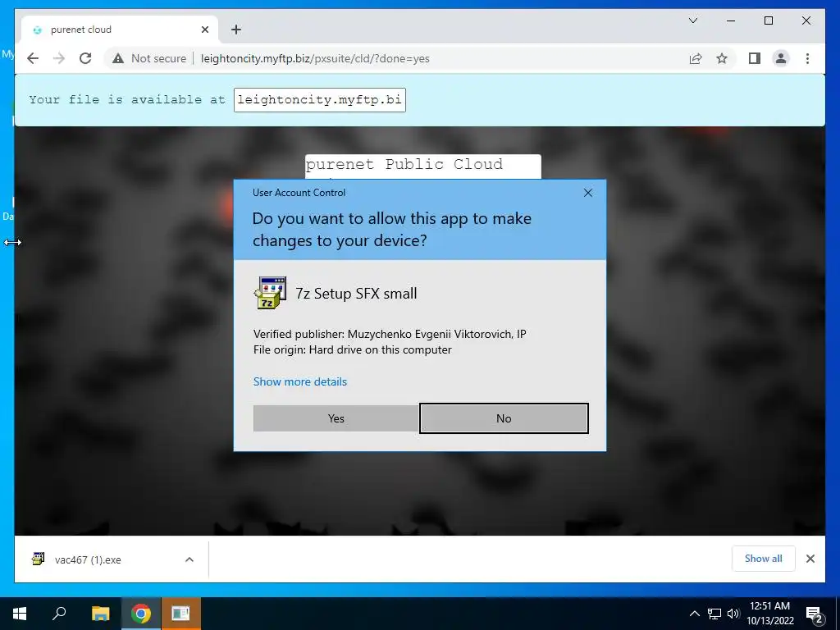The width and height of the screenshot is (840, 630).
Task: Close the downloads bar
Action: (810, 559)
